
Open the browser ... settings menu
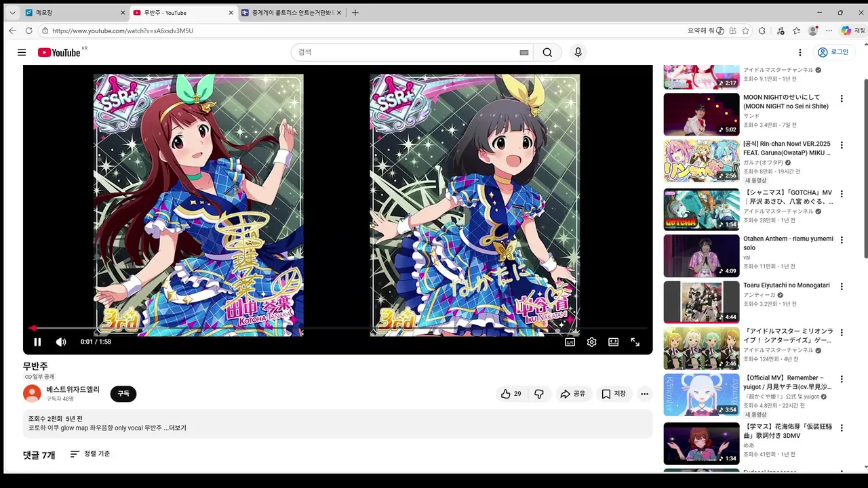(x=829, y=30)
